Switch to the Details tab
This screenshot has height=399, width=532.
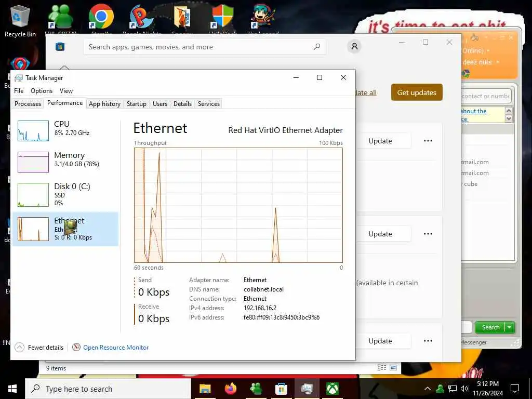(182, 104)
